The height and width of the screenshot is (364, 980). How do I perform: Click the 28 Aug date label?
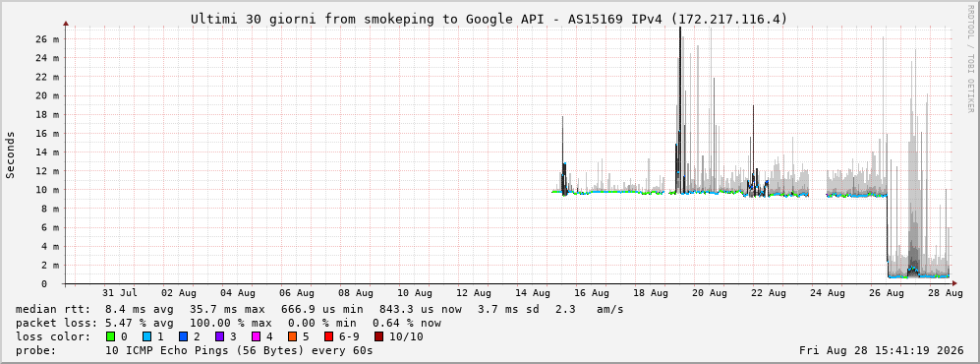click(x=946, y=293)
